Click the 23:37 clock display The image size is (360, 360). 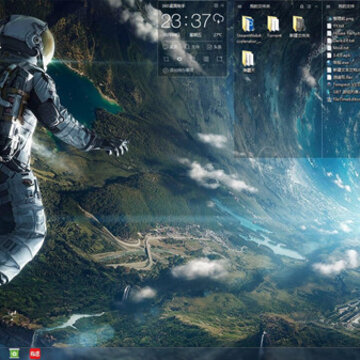click(x=186, y=21)
